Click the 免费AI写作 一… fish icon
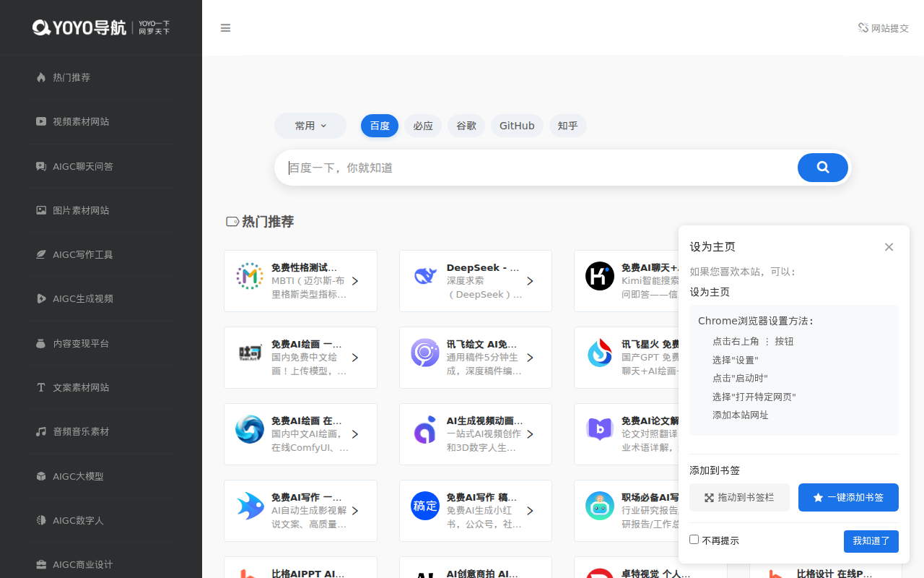Image resolution: width=924 pixels, height=578 pixels. (x=250, y=506)
